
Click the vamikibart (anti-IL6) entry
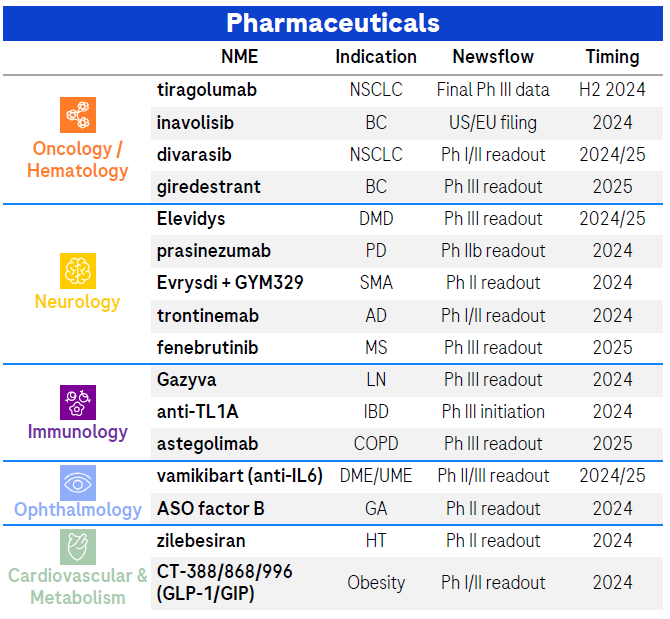coord(239,476)
